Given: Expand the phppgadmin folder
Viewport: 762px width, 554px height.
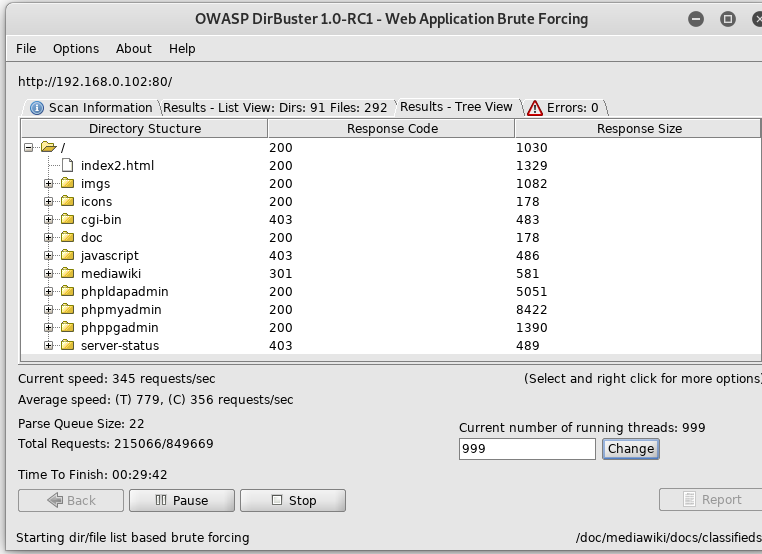Looking at the screenshot, I should [x=48, y=327].
